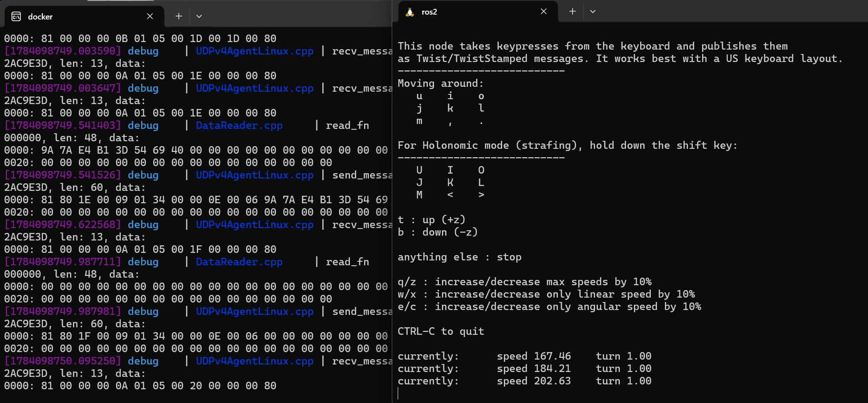Screen dimensions: 868x403
Task: Click timestamp [1784098749.003590] in docker log
Action: tap(63, 51)
